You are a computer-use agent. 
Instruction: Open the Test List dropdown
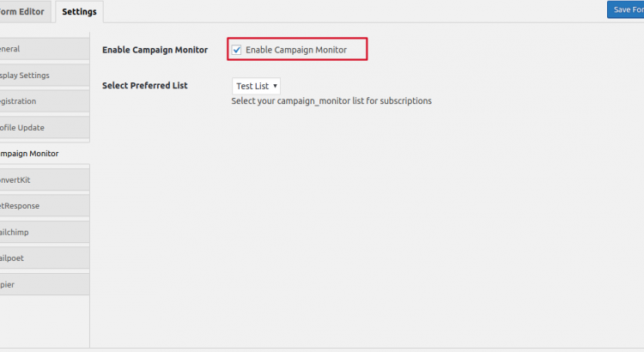tap(256, 86)
